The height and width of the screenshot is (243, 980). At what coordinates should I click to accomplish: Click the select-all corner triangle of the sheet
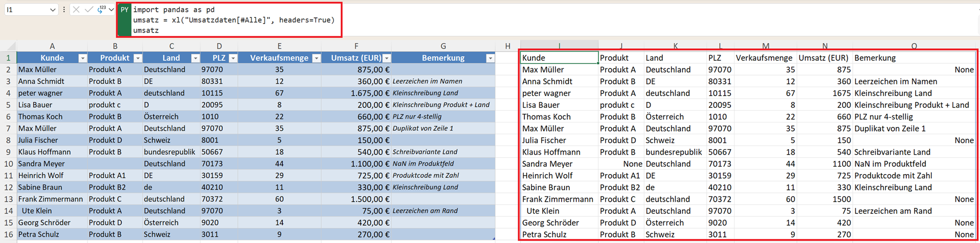tap(11, 46)
